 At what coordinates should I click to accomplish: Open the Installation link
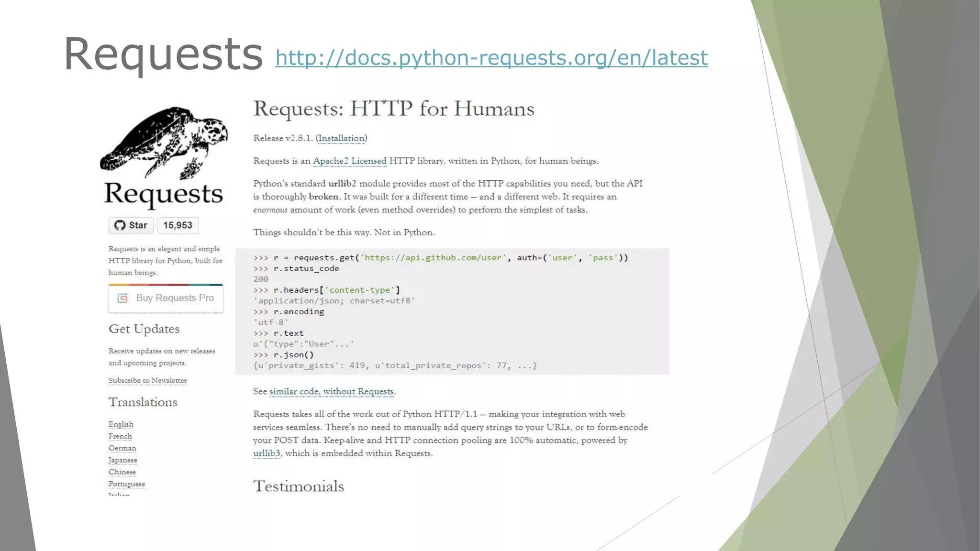coord(342,138)
